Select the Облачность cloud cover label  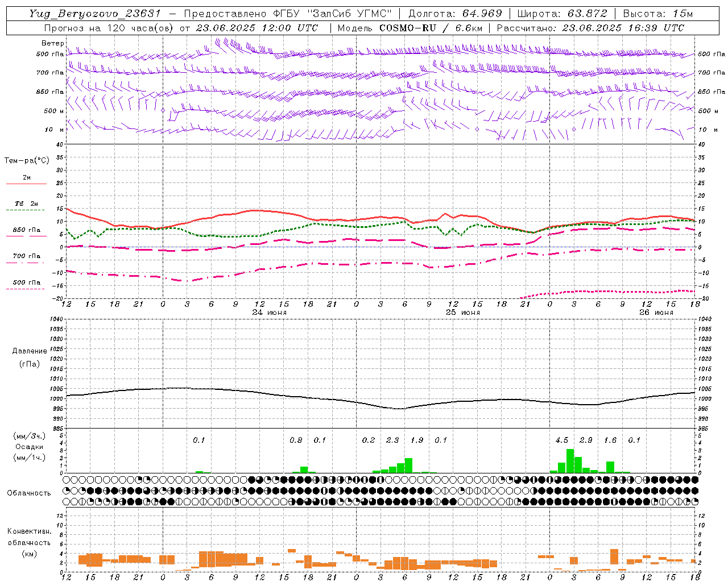[29, 493]
